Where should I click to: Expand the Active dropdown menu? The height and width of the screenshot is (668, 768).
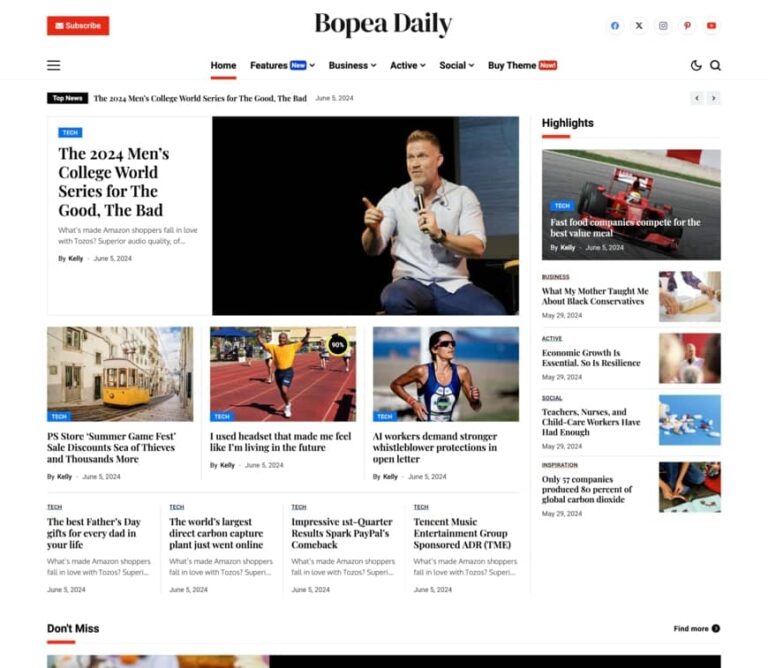407,65
